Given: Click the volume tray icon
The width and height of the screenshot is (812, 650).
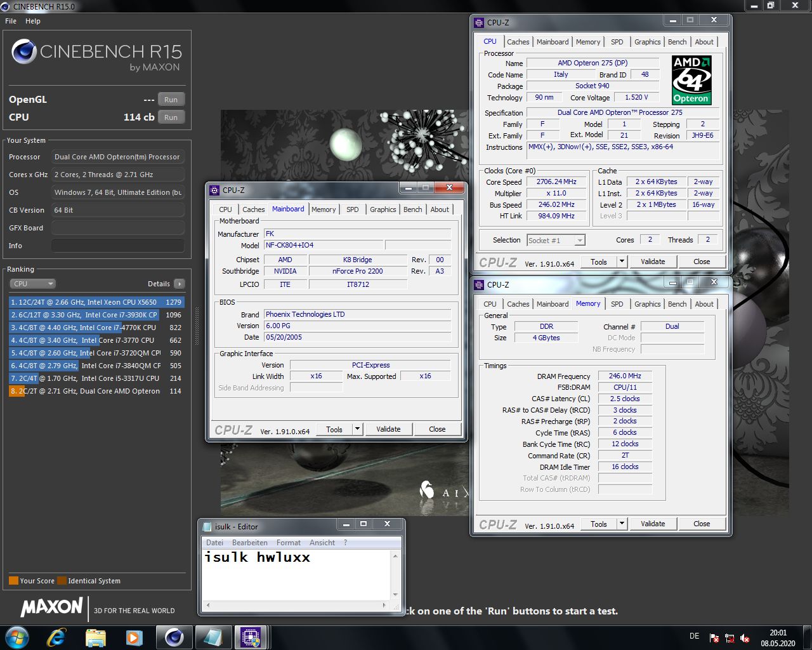Looking at the screenshot, I should pyautogui.click(x=745, y=638).
